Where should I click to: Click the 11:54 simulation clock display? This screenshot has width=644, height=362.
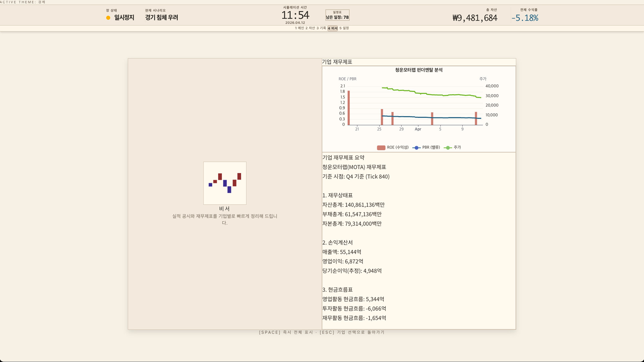point(295,15)
